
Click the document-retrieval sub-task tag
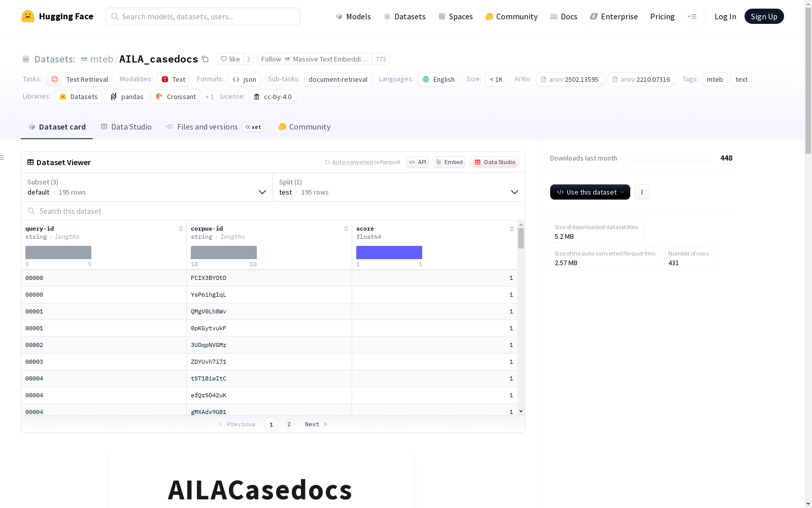coord(338,79)
